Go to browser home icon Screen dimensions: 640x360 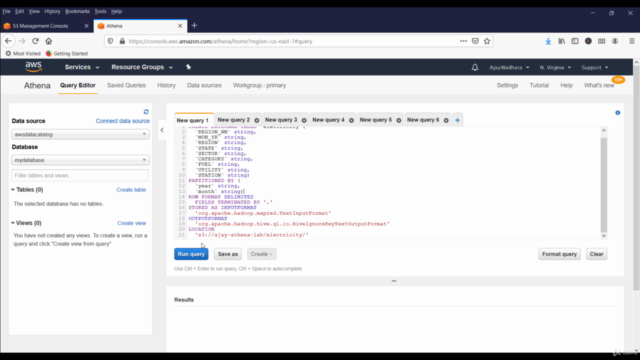click(x=49, y=41)
